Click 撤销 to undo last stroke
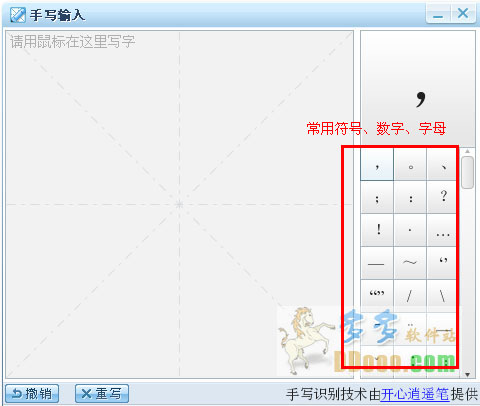 pos(32,394)
